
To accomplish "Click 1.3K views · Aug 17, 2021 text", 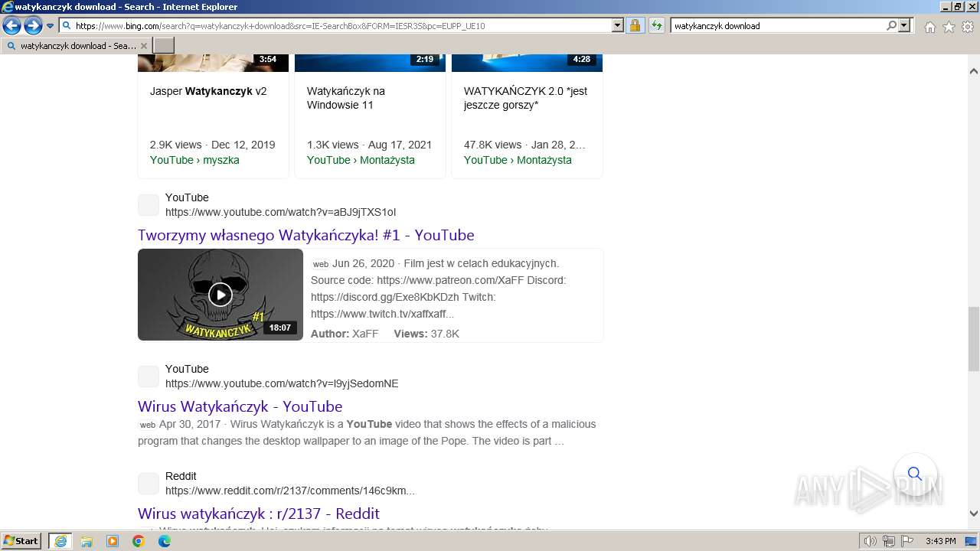I will (369, 145).
